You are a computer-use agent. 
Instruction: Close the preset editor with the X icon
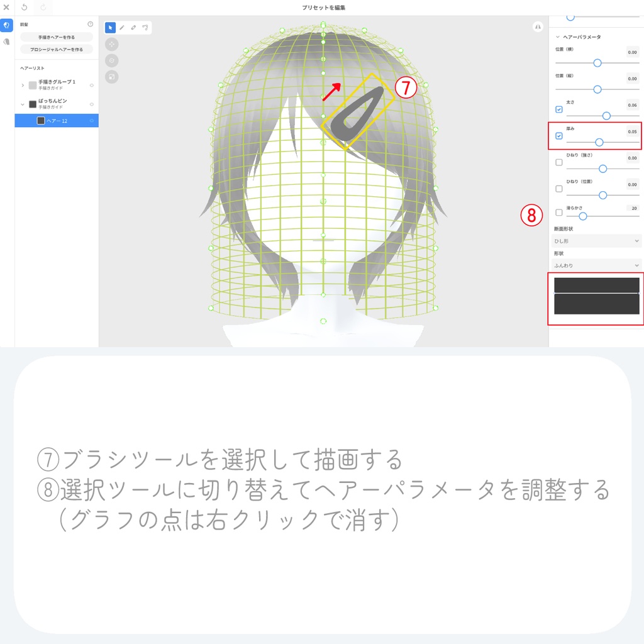(x=6, y=7)
